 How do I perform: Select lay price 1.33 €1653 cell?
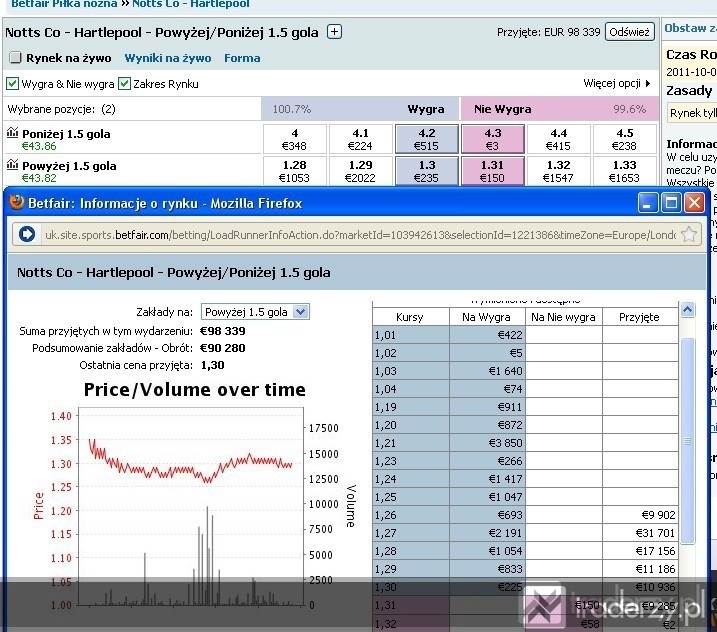624,171
